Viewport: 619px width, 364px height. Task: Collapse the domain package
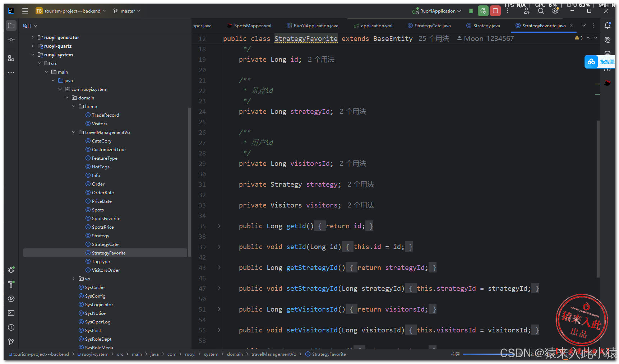pos(67,98)
